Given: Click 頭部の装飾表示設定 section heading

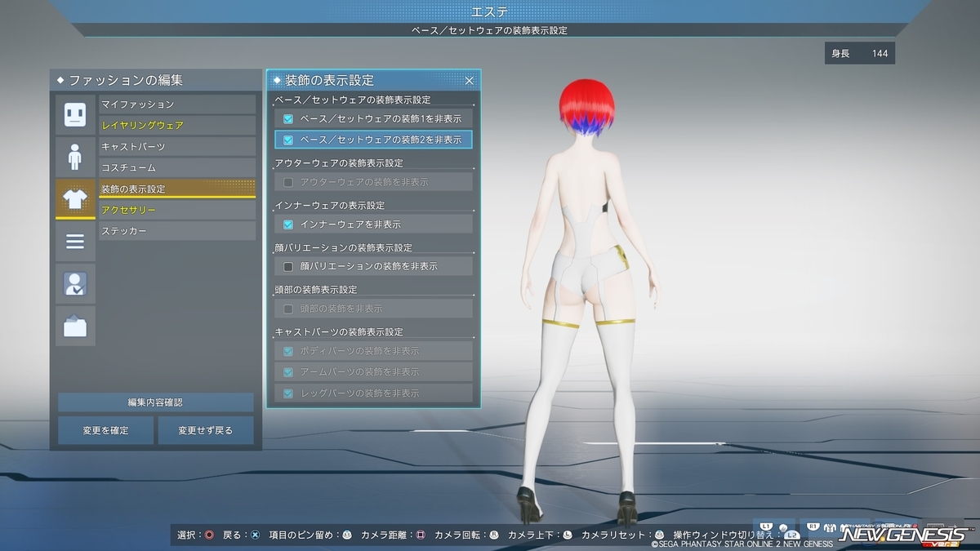Looking at the screenshot, I should point(316,290).
